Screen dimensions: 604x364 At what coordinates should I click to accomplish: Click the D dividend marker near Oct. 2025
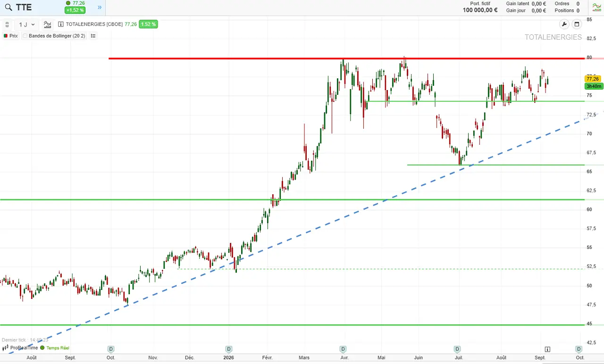click(111, 349)
